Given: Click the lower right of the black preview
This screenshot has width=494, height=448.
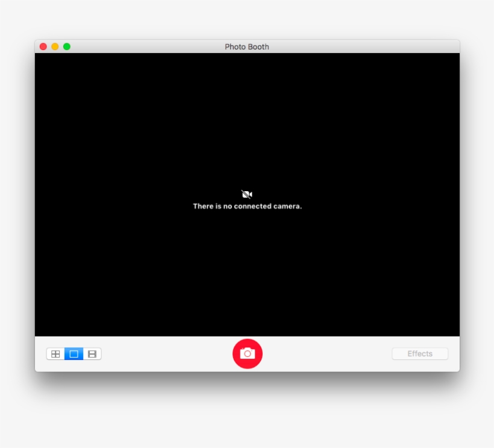Looking at the screenshot, I should 422,308.
